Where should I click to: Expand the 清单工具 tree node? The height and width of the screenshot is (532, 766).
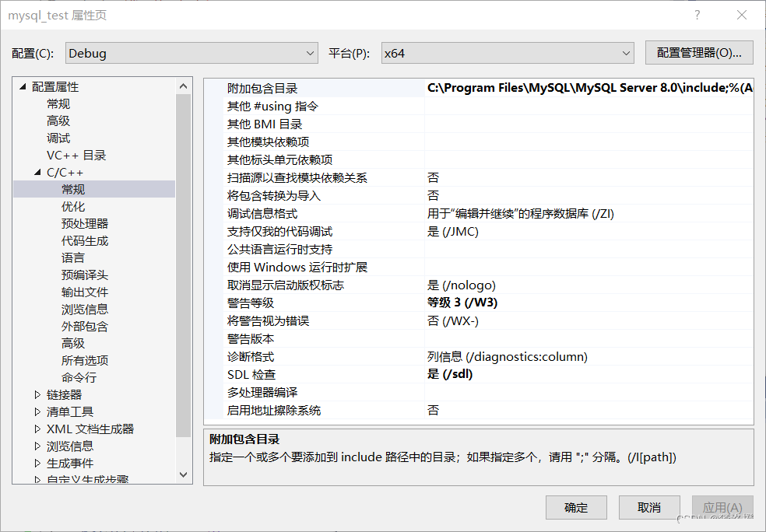pos(37,411)
